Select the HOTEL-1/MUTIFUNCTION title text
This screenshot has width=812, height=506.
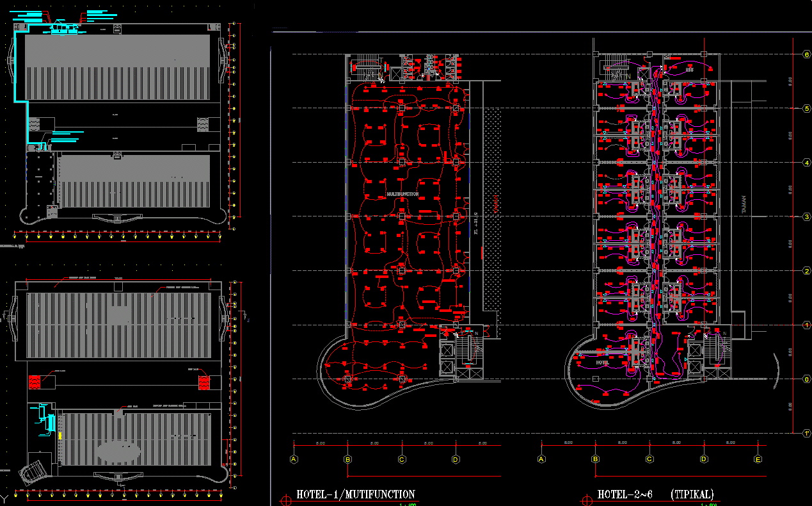[x=356, y=494]
